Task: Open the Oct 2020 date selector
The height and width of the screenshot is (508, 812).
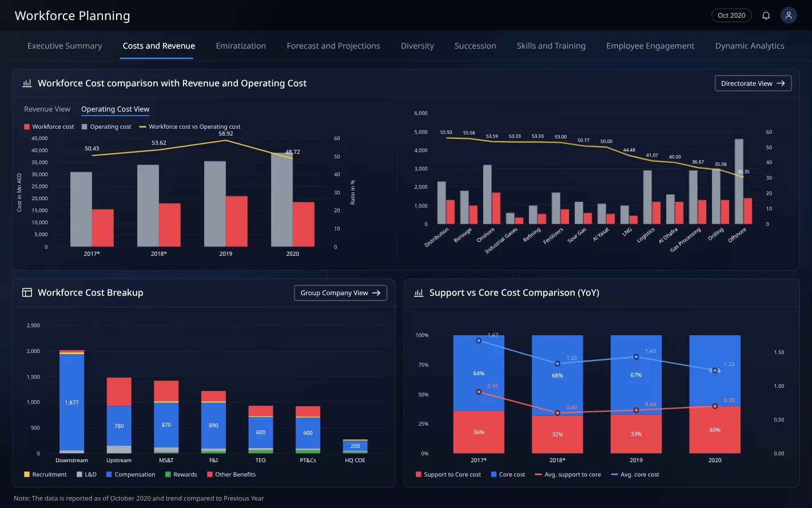Action: click(731, 15)
